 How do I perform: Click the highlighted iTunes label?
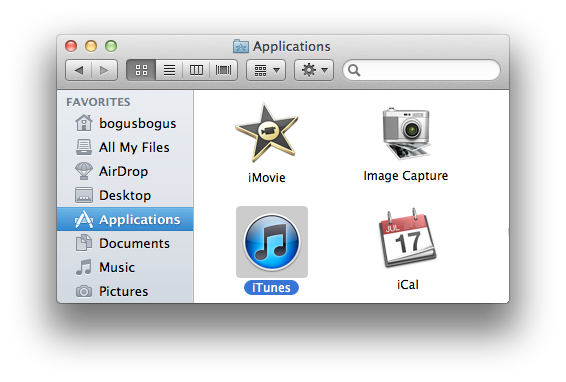coord(271,288)
